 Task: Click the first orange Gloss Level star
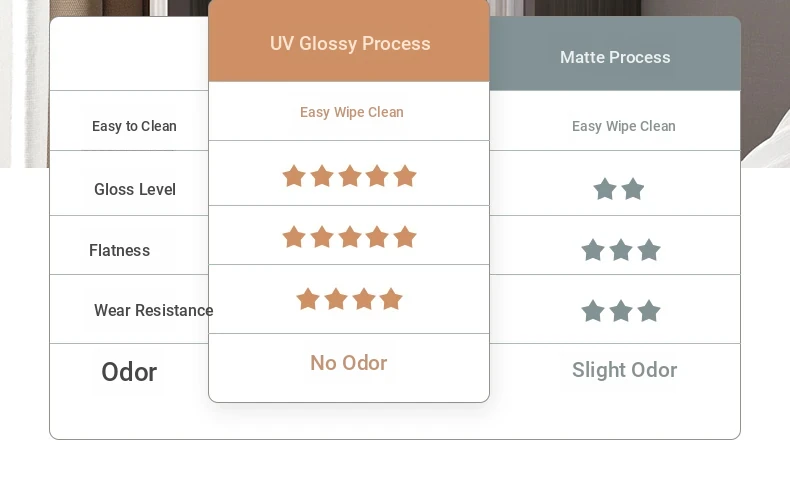[x=294, y=176]
